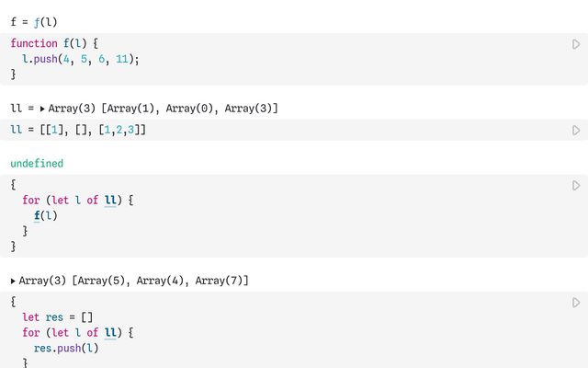588x368 pixels.
Task: Run the function f(l) definition cell
Action: tap(576, 44)
